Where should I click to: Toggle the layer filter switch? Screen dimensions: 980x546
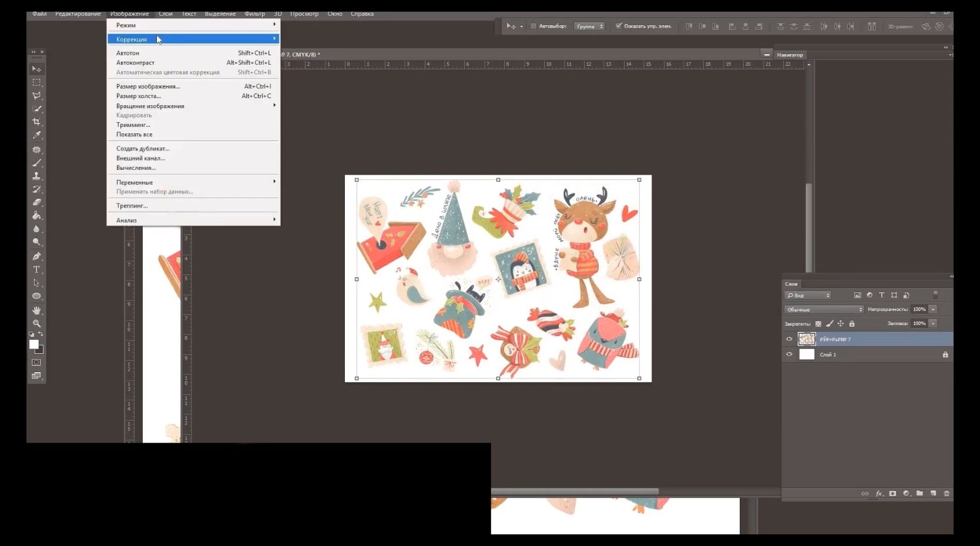click(936, 295)
